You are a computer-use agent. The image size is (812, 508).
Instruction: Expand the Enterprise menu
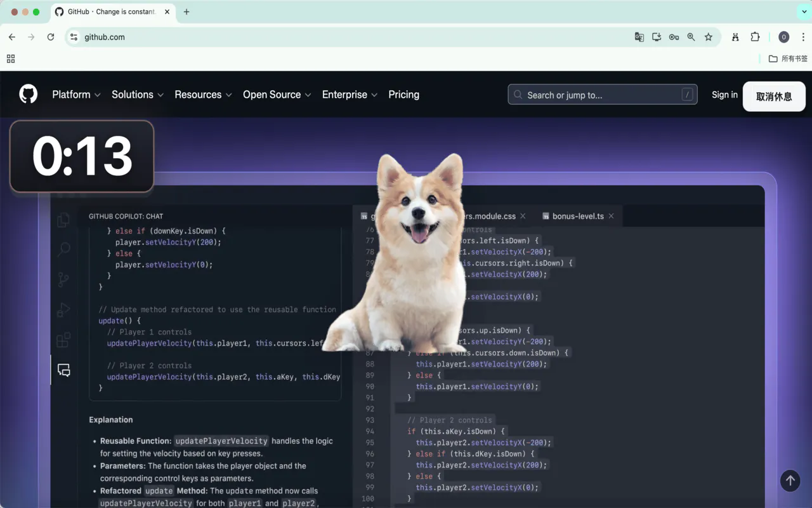[x=350, y=95]
